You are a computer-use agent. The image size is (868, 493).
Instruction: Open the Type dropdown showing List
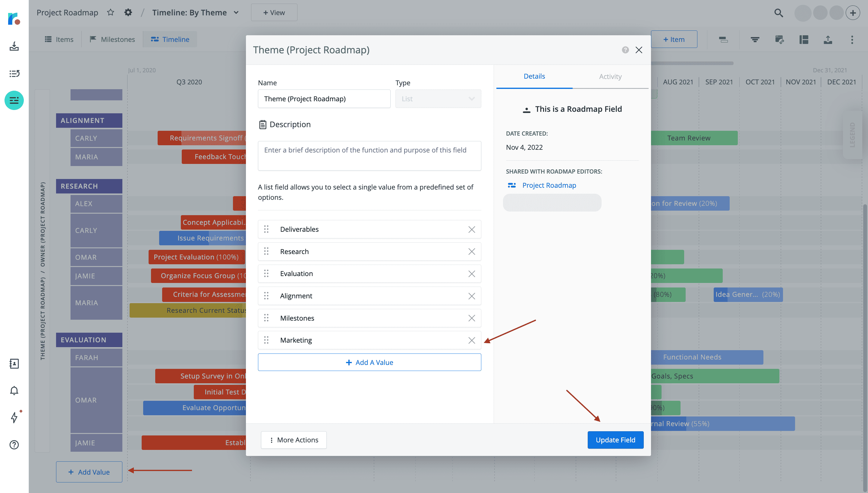[438, 99]
